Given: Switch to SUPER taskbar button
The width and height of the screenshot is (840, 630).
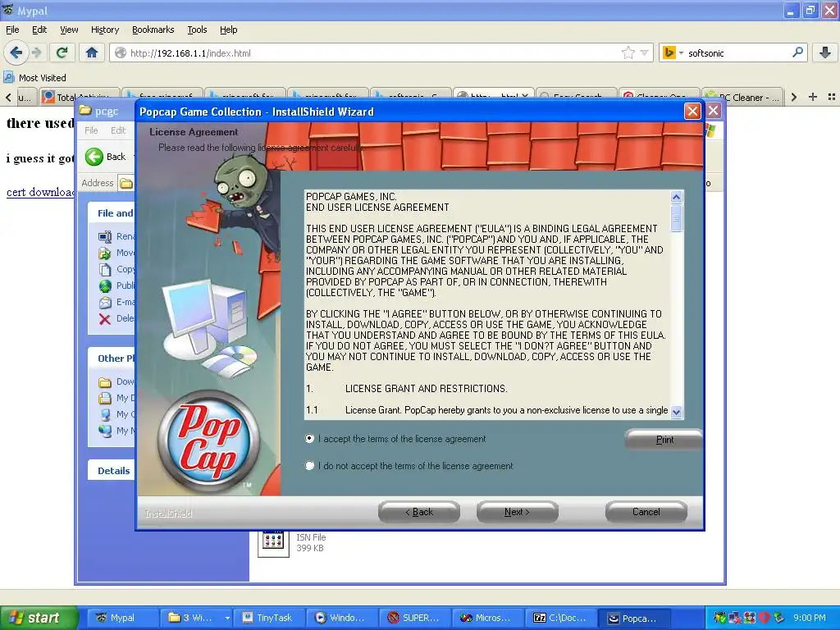Looking at the screenshot, I should [x=416, y=618].
